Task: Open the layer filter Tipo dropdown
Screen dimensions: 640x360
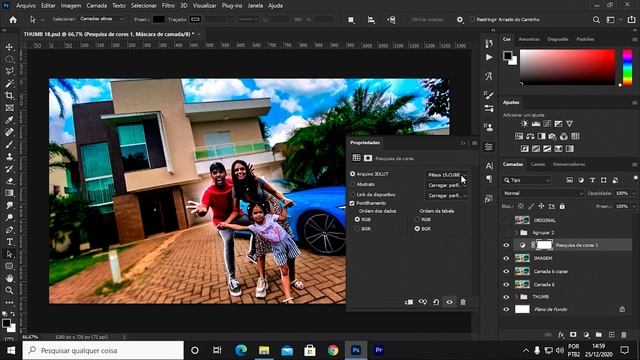Action: tap(527, 180)
